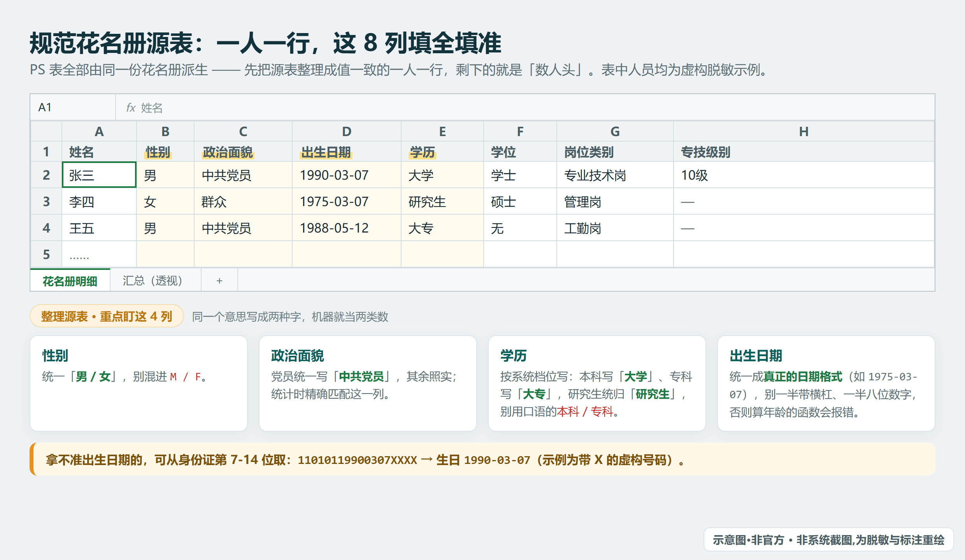Select row 1 header
The image size is (965, 560).
(46, 152)
